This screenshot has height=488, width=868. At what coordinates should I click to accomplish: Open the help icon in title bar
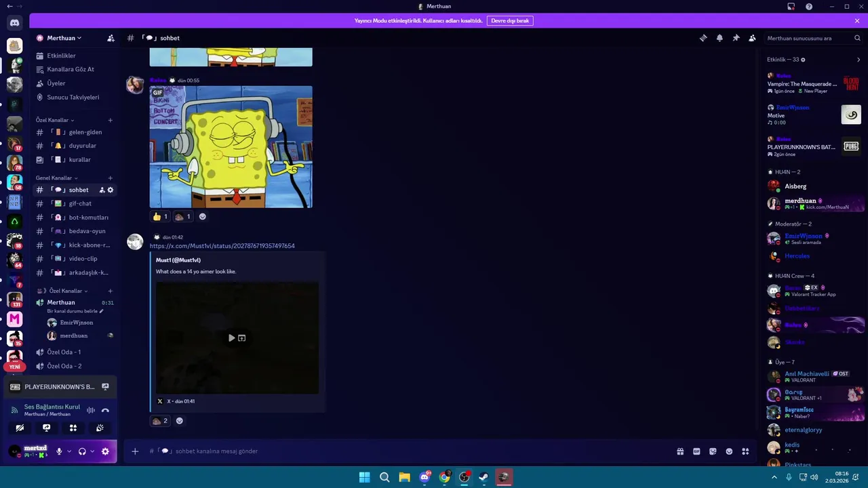[809, 6]
